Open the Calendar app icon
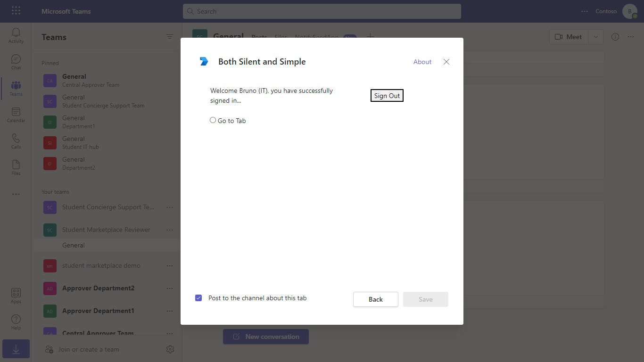The height and width of the screenshot is (362, 644). click(16, 115)
